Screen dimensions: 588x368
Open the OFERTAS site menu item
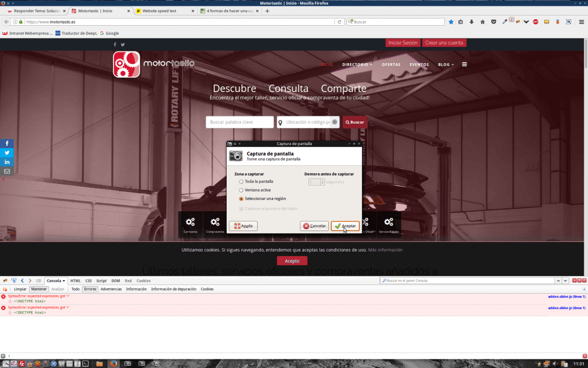point(391,65)
